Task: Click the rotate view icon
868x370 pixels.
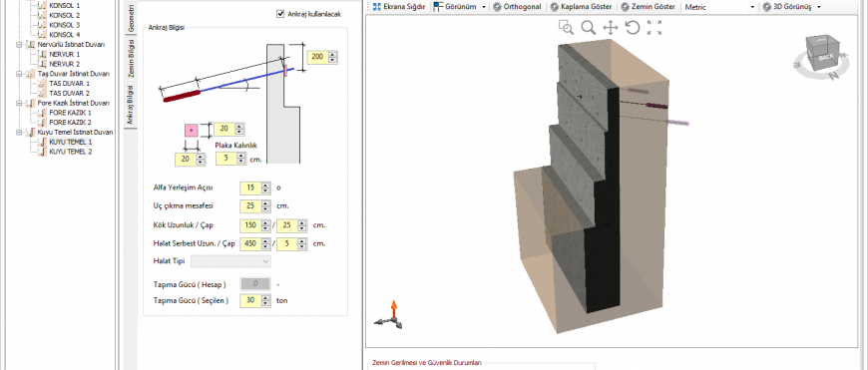Action: [x=633, y=28]
